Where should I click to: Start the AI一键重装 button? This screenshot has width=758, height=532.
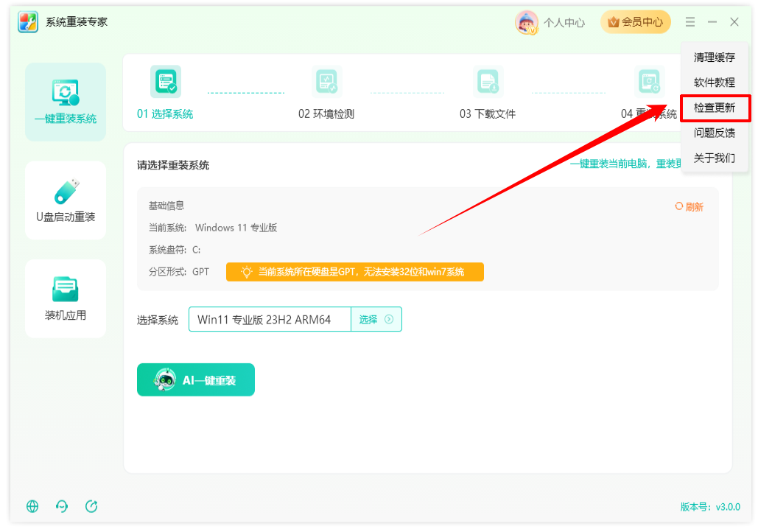pyautogui.click(x=196, y=379)
